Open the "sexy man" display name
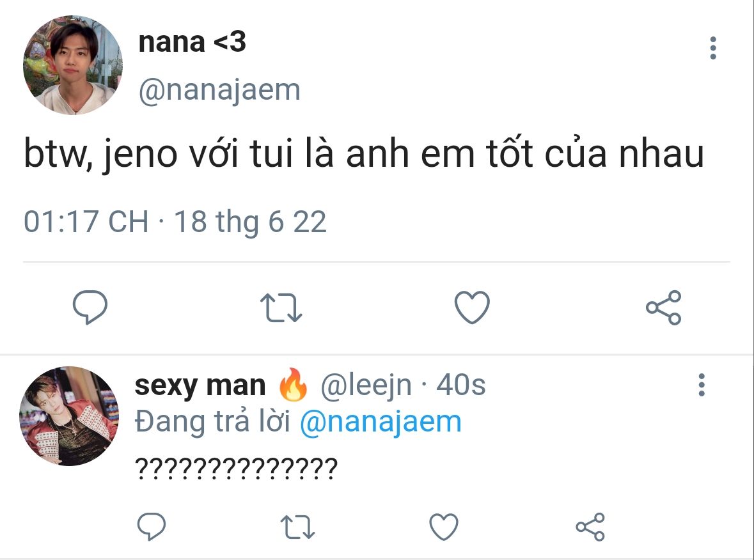Image resolution: width=754 pixels, height=560 pixels. [200, 385]
